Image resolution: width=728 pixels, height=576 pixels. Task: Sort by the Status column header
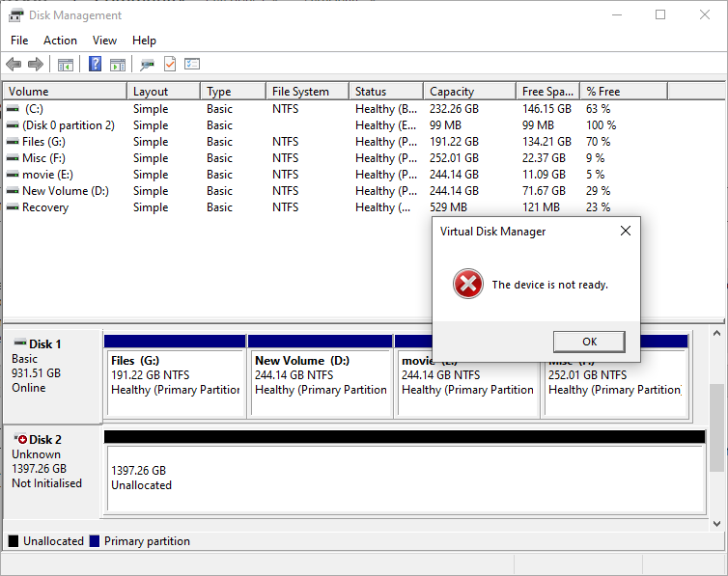tap(387, 92)
